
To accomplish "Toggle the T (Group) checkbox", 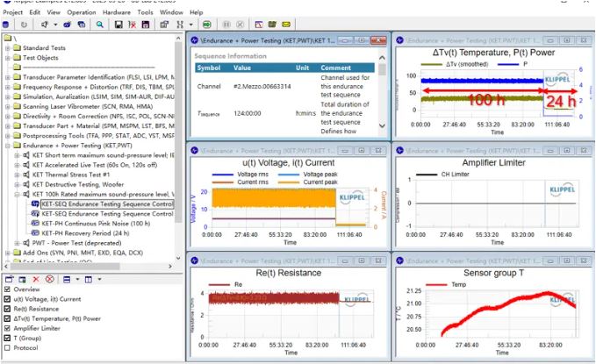I will click(7, 339).
